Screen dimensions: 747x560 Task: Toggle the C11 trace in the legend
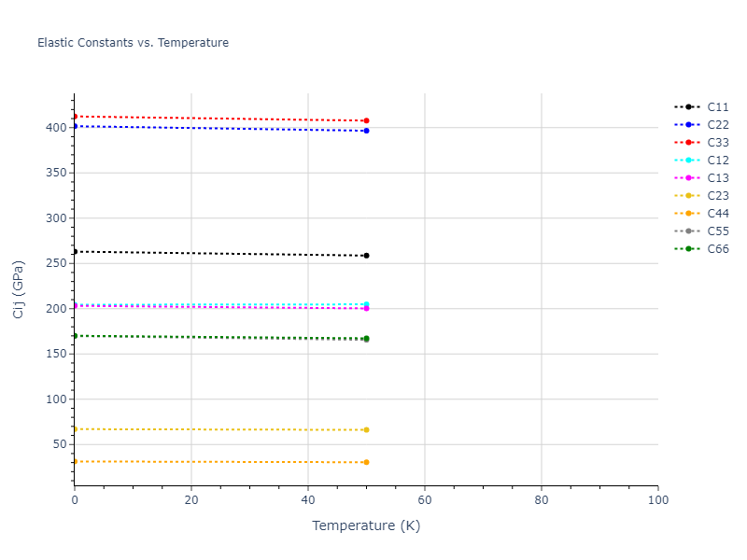[717, 107]
